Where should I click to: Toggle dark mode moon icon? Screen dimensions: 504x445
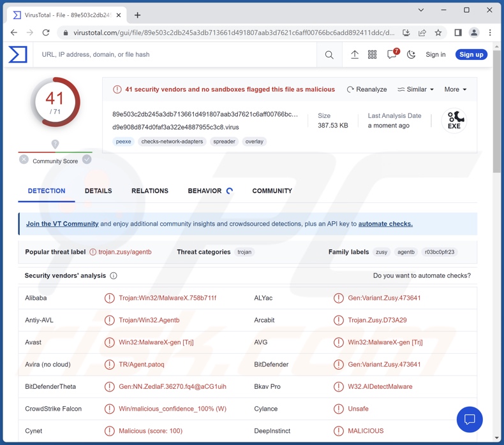click(x=411, y=55)
